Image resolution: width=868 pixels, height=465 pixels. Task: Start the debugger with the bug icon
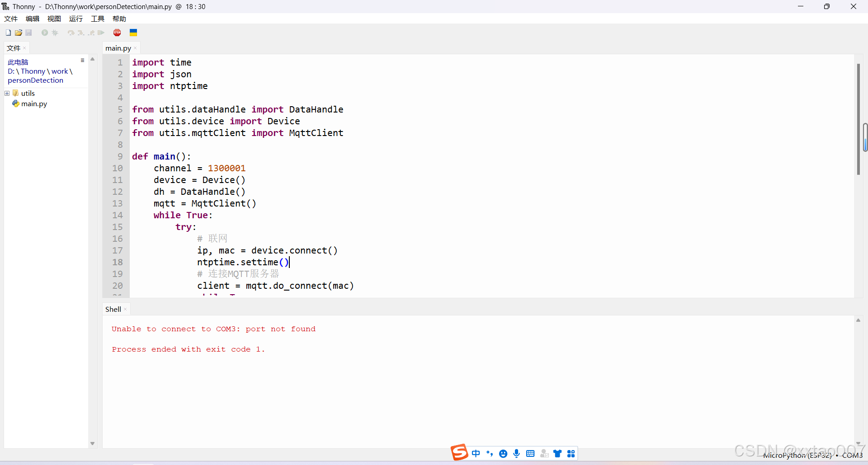55,33
